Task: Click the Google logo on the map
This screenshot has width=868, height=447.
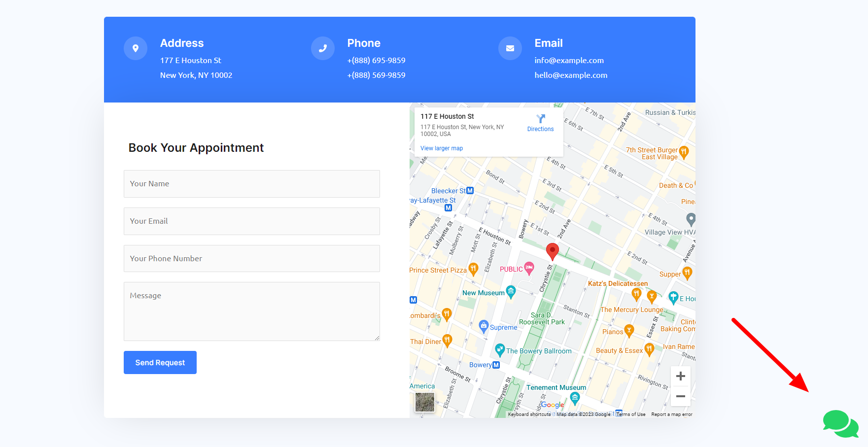Action: [553, 405]
